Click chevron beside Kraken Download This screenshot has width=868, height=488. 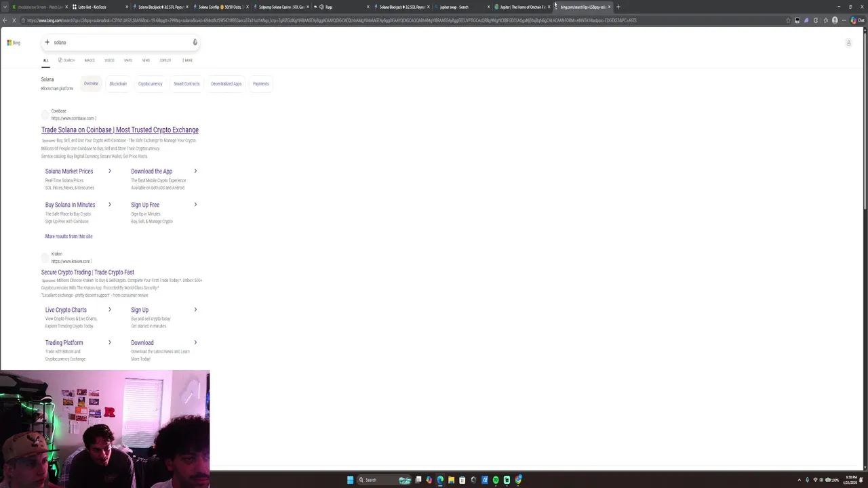(195, 343)
